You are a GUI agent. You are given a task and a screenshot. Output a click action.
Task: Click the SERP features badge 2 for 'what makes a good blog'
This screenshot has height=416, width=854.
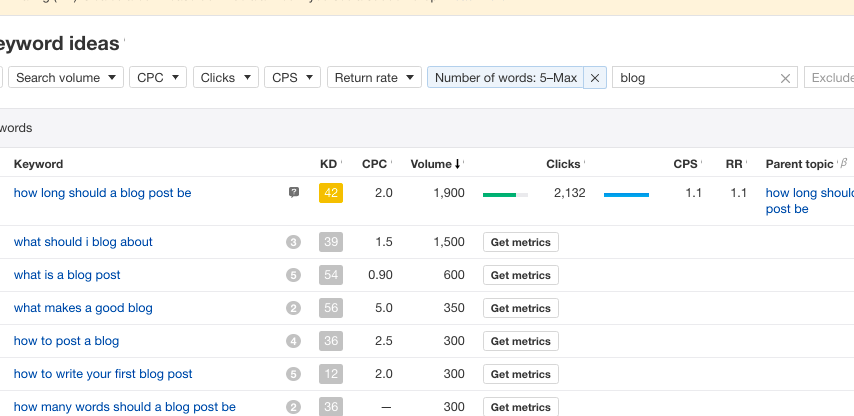(x=293, y=308)
